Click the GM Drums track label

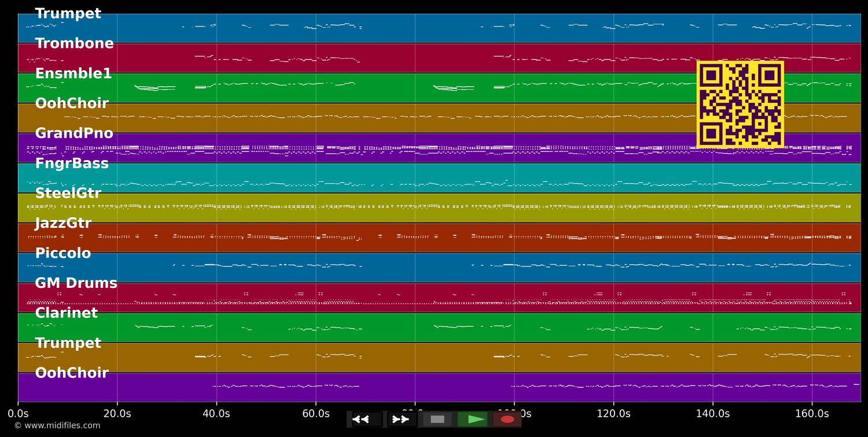(x=76, y=283)
